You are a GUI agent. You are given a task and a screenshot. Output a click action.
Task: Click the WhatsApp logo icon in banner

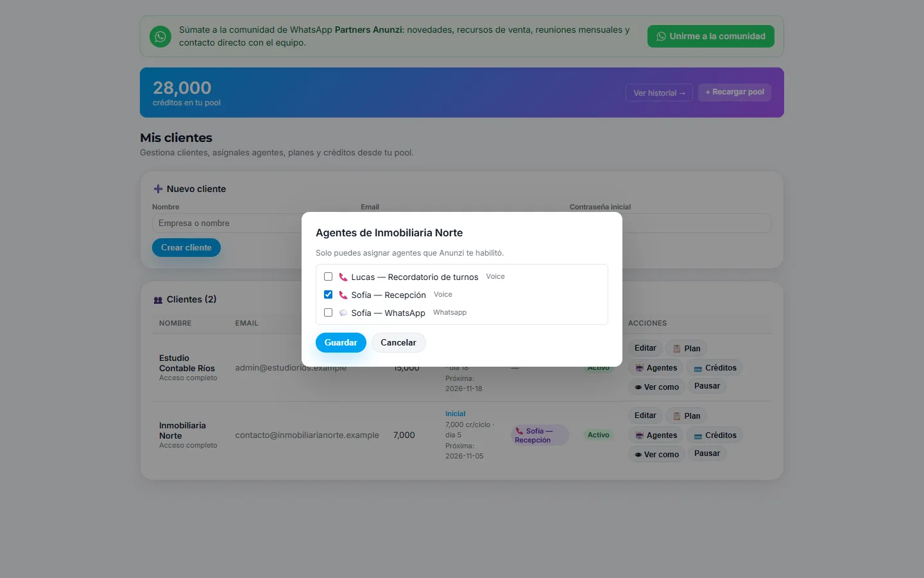pos(160,37)
